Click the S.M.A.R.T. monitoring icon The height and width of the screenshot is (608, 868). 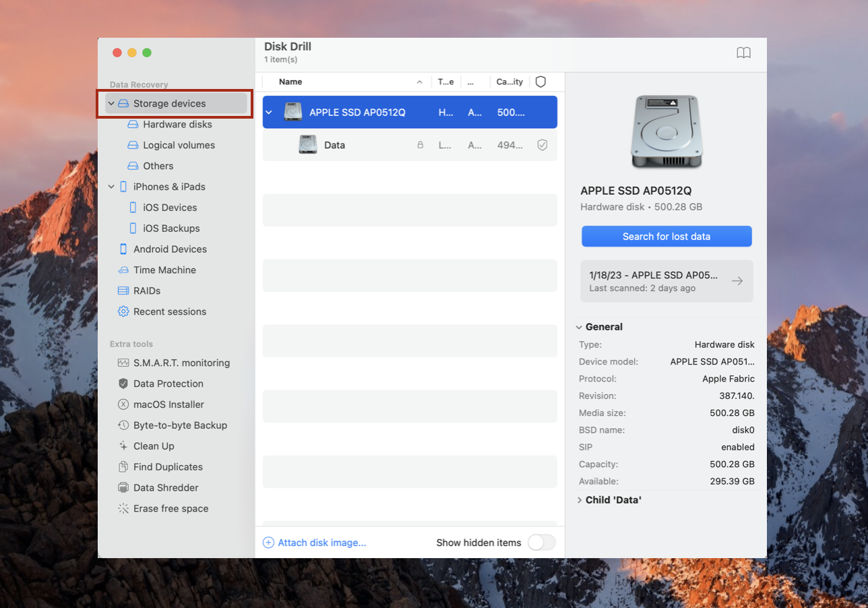pos(123,363)
